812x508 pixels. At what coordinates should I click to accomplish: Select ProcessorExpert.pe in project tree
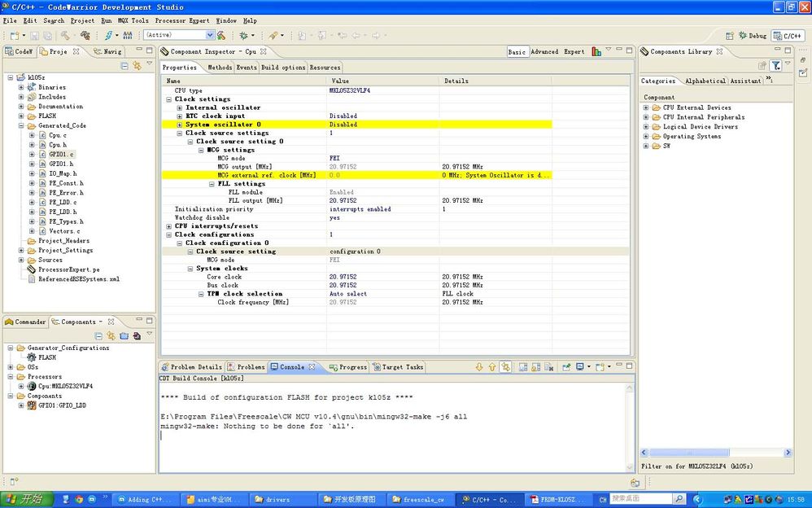click(x=69, y=269)
